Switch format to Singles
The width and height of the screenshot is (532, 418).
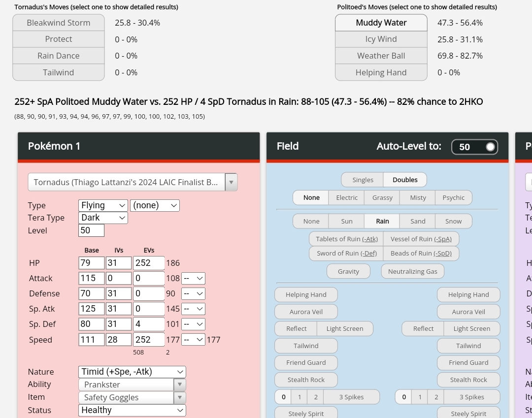(363, 180)
